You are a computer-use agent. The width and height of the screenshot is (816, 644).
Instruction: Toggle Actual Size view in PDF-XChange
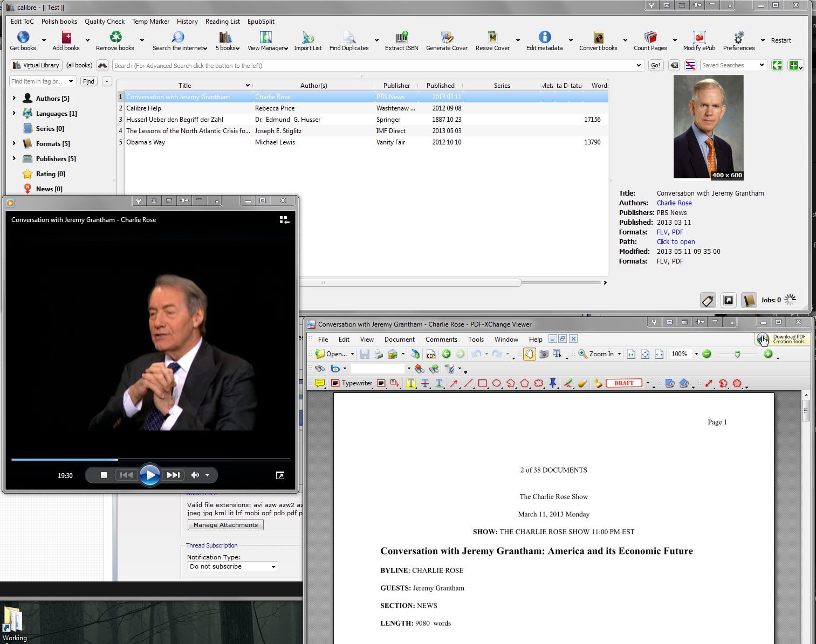pyautogui.click(x=631, y=354)
